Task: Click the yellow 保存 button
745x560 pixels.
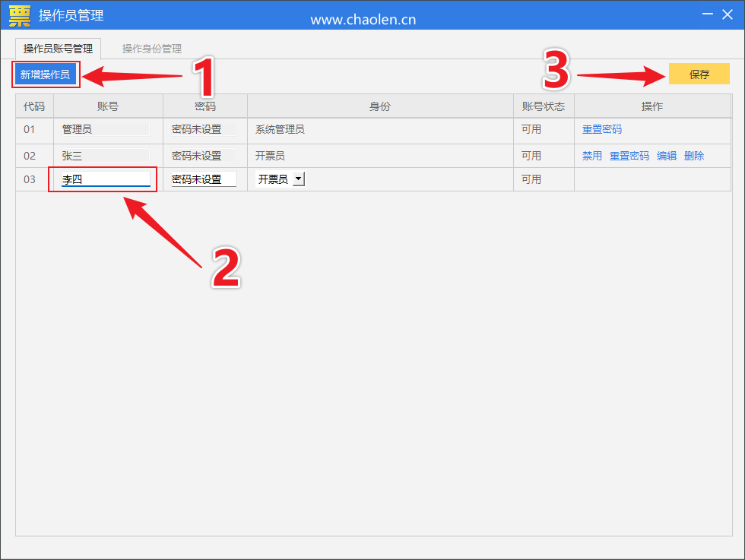Action: 699,74
